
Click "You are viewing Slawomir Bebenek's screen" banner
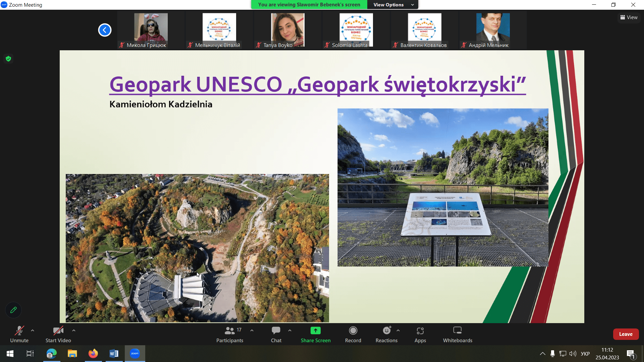309,5
